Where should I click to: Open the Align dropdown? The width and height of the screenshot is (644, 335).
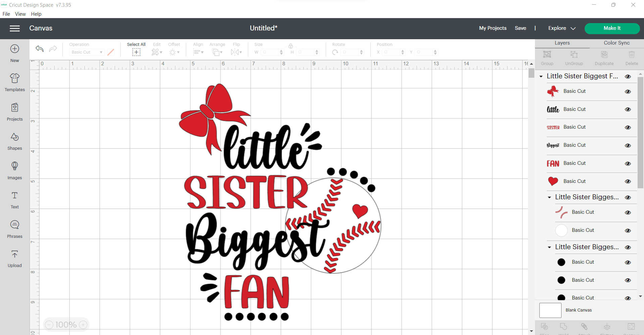198,52
